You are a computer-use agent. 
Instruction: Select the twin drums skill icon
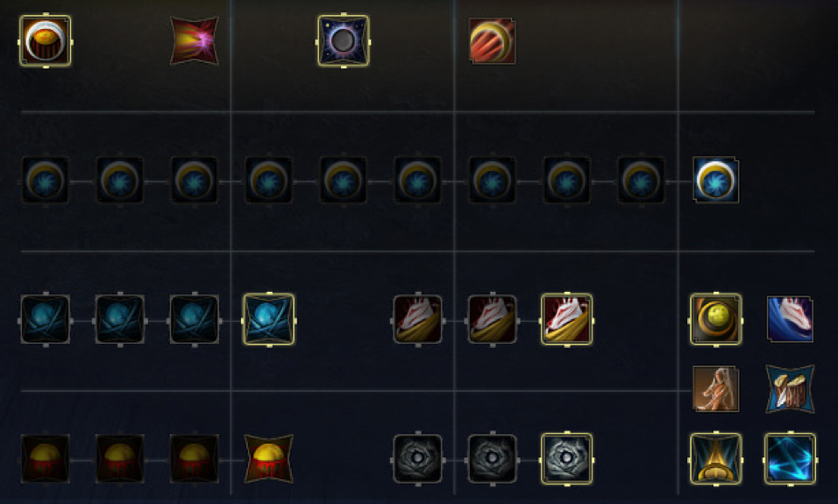(790, 388)
